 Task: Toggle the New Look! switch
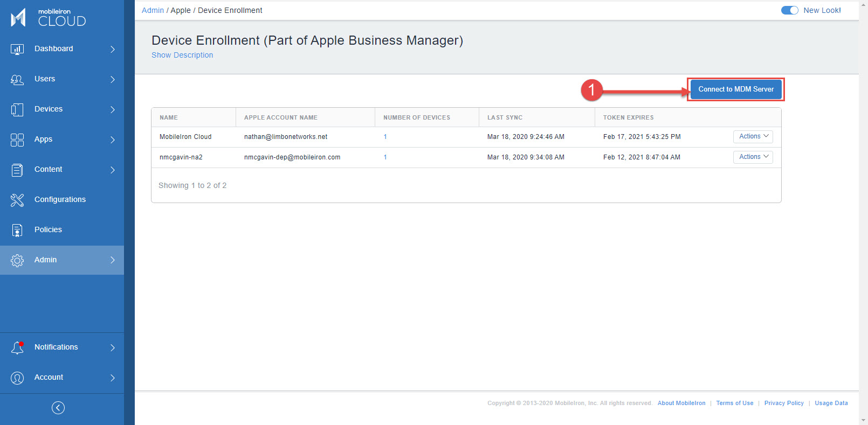point(789,10)
